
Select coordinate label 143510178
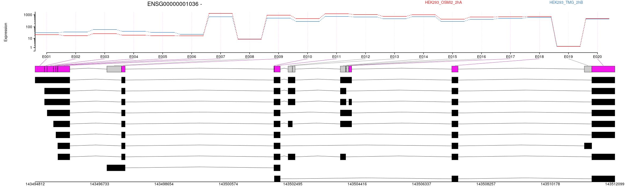pyautogui.click(x=550, y=184)
